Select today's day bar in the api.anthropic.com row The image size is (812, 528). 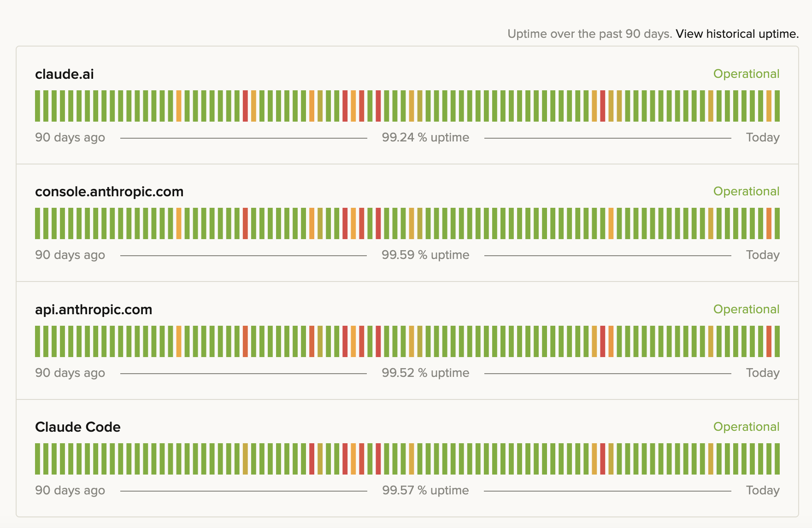point(777,341)
